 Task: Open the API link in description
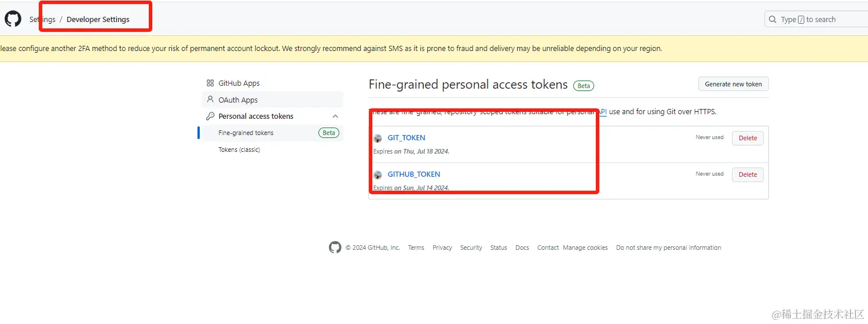pos(602,112)
